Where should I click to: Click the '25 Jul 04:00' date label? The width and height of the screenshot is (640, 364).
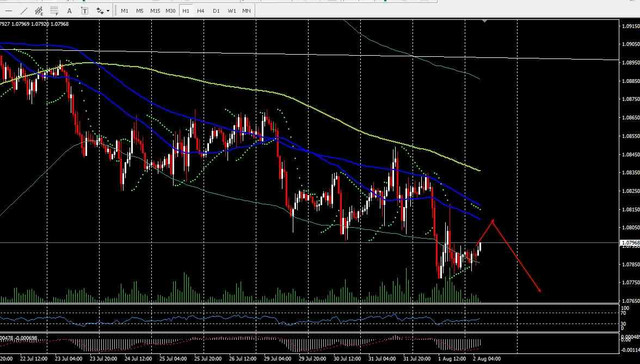pos(173,359)
